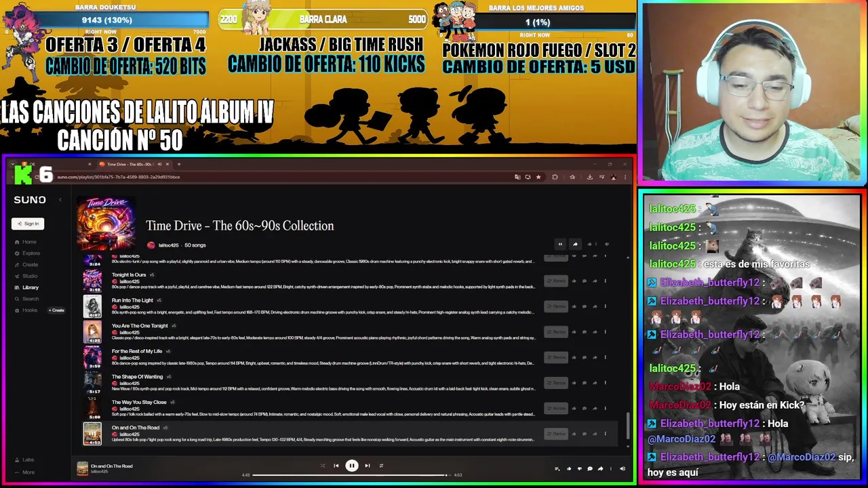Pause the playlist with the header pause button
The height and width of the screenshot is (488, 868).
(560, 244)
